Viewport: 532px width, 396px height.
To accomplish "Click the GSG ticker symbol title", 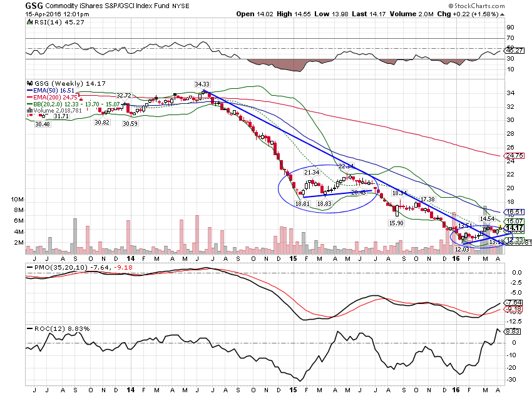I will point(34,6).
